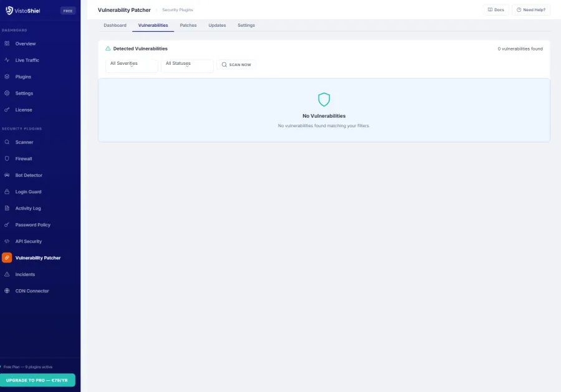This screenshot has width=561, height=392.
Task: Click the Incidents warning triangle icon
Action: click(7, 274)
